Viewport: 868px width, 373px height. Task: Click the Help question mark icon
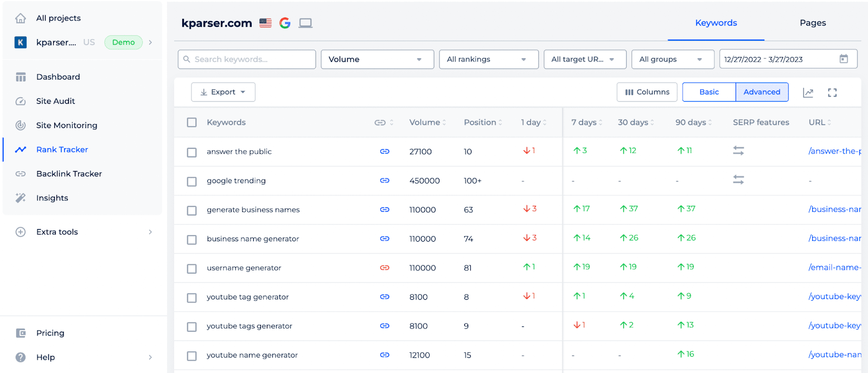pyautogui.click(x=21, y=357)
